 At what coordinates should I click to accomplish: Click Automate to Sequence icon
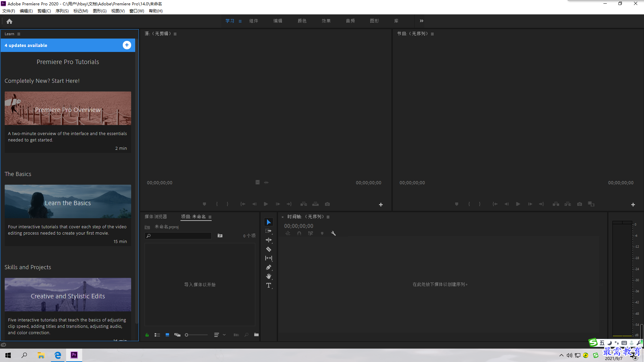[236, 335]
